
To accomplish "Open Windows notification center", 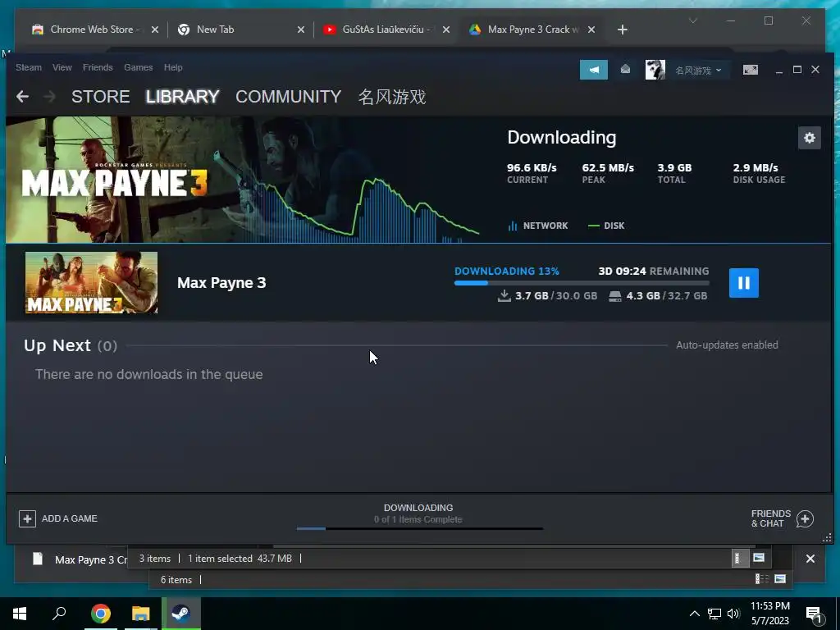I will pos(815,615).
